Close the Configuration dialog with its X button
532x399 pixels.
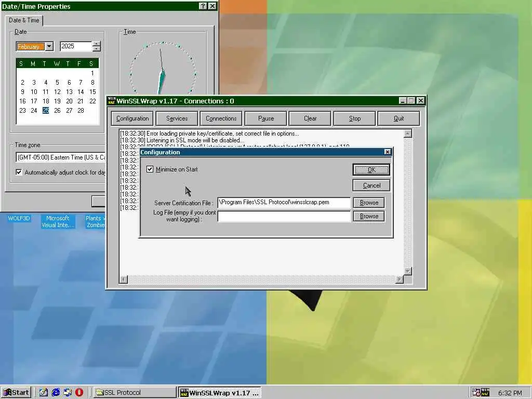388,152
